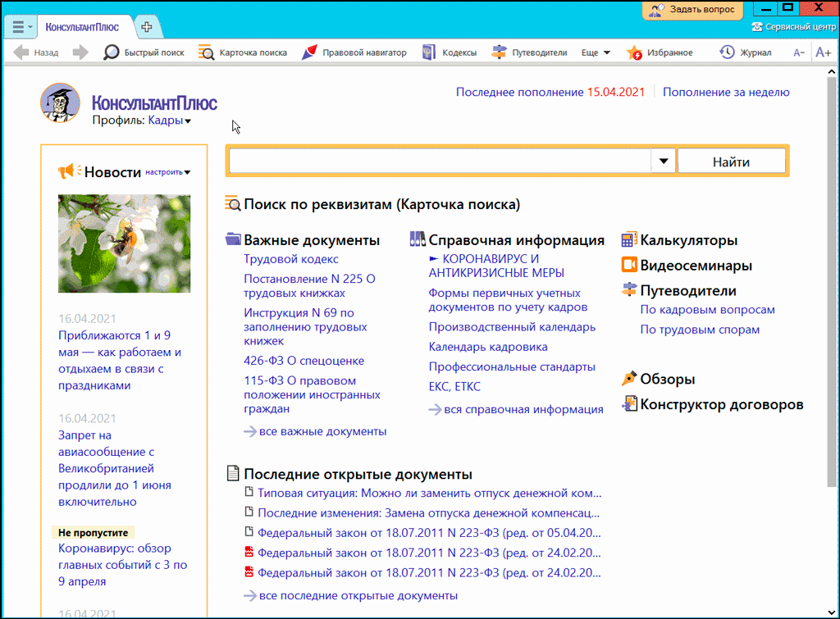Click the Важные документы folder icon
The width and height of the screenshot is (840, 619).
point(233,239)
